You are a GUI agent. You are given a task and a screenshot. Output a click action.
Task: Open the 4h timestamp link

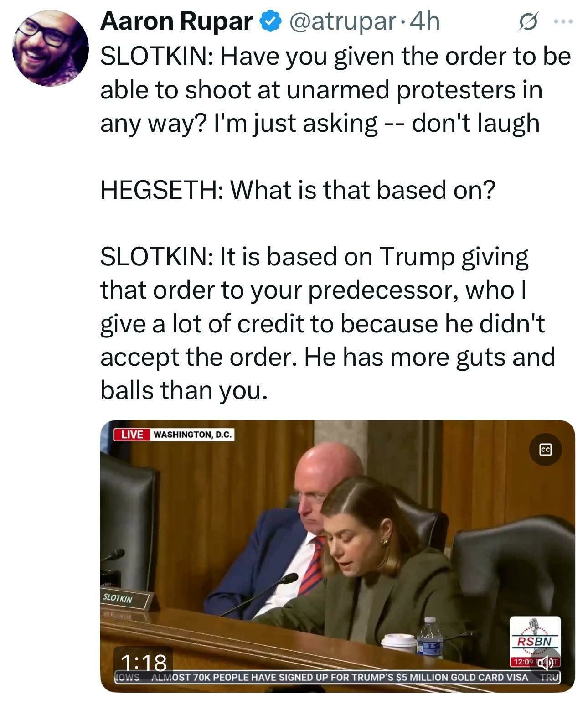425,21
